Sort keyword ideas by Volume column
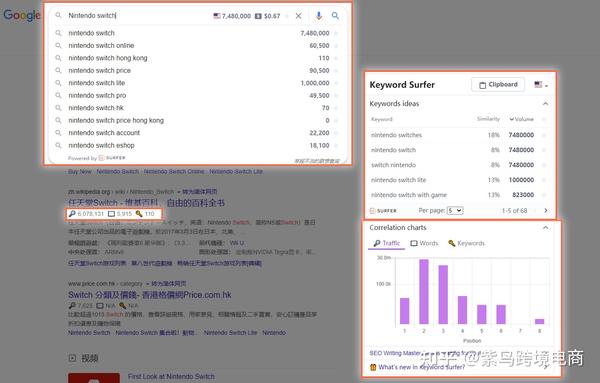600x383 pixels. 521,119
